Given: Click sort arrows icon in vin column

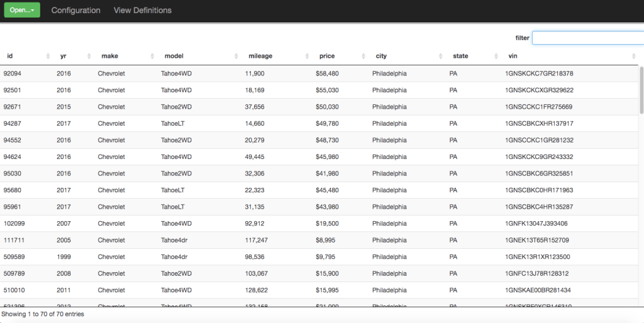Looking at the screenshot, I should click(x=633, y=57).
